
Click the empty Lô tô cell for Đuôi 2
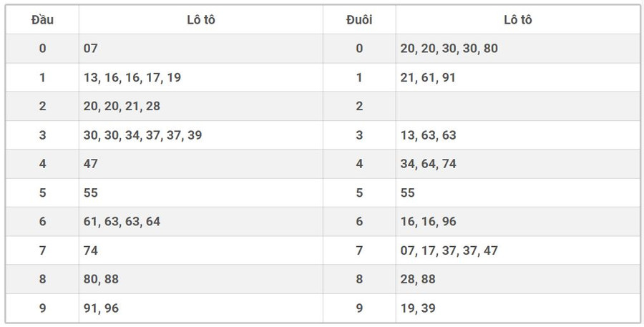click(x=517, y=106)
